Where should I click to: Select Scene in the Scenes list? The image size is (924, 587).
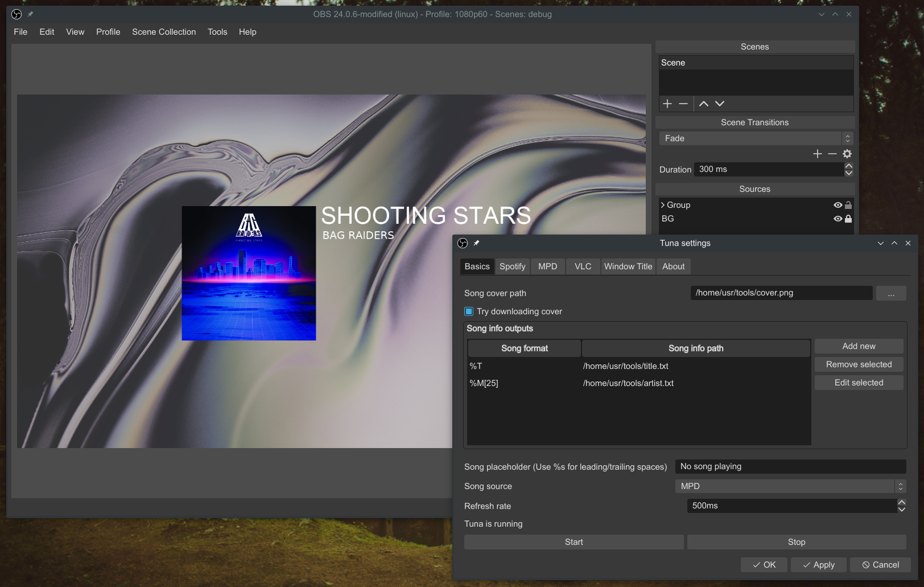(756, 63)
